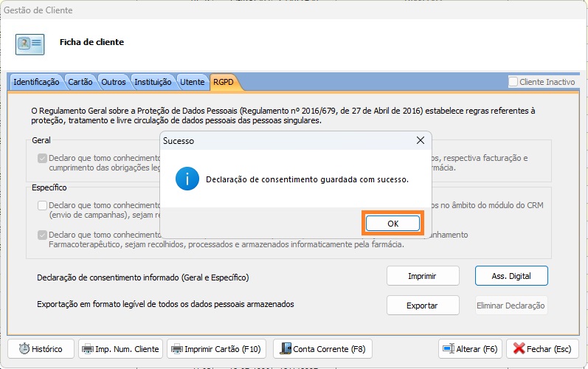This screenshot has width=588, height=369.
Task: Click the Ass. Digital button
Action: 511,276
